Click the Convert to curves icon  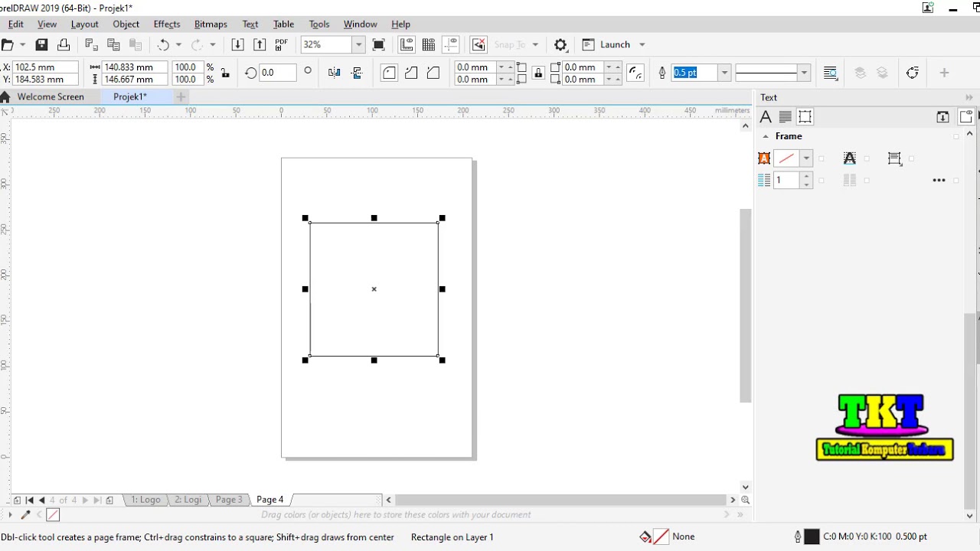coord(912,73)
